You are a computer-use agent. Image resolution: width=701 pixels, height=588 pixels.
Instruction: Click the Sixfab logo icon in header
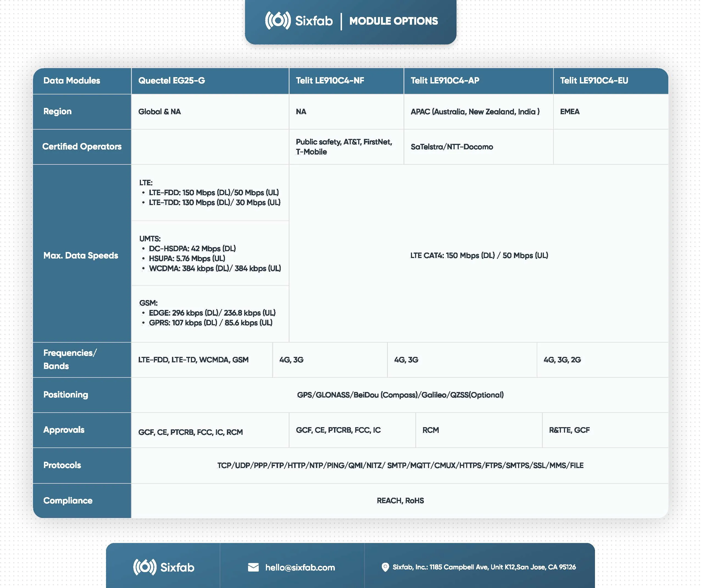point(278,21)
